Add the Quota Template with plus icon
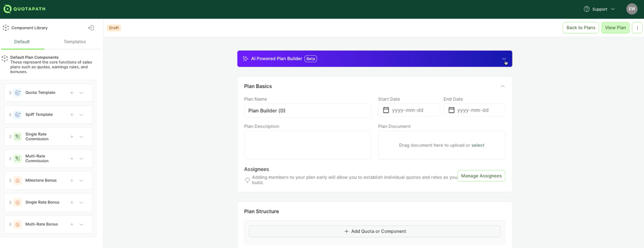The width and height of the screenshot is (644, 248). (x=72, y=93)
